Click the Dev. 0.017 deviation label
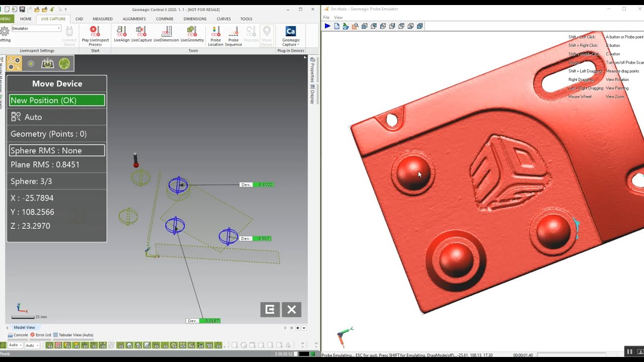Image resolution: width=644 pixels, height=362 pixels. 255,239
